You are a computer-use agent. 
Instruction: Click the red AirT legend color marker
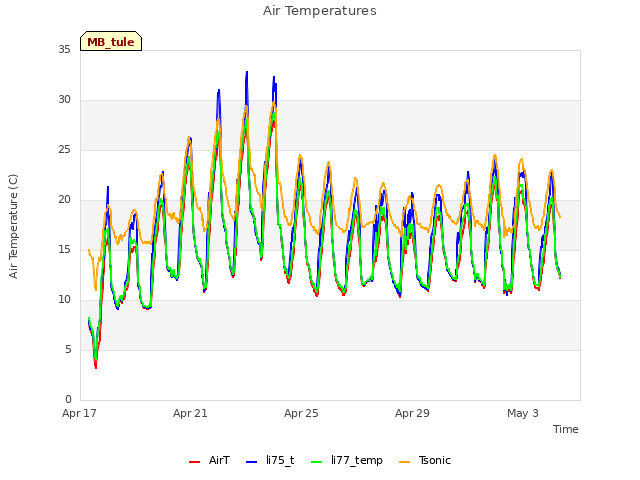(x=194, y=462)
